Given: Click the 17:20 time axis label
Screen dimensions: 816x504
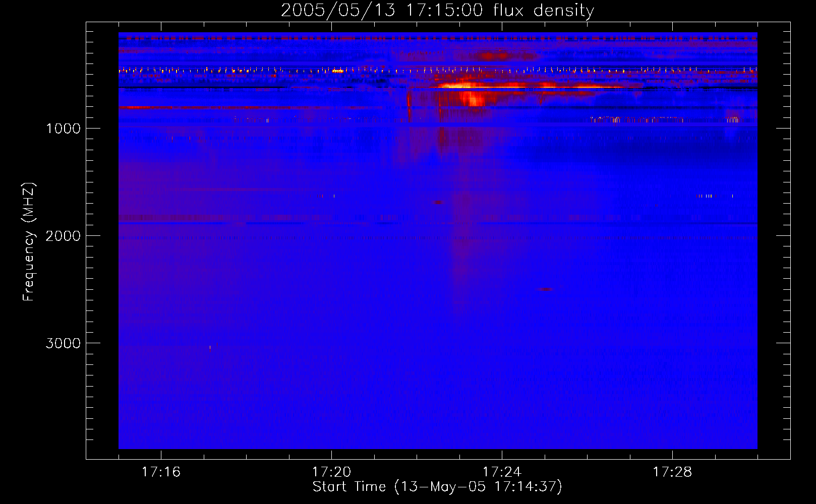Looking at the screenshot, I should point(331,472).
